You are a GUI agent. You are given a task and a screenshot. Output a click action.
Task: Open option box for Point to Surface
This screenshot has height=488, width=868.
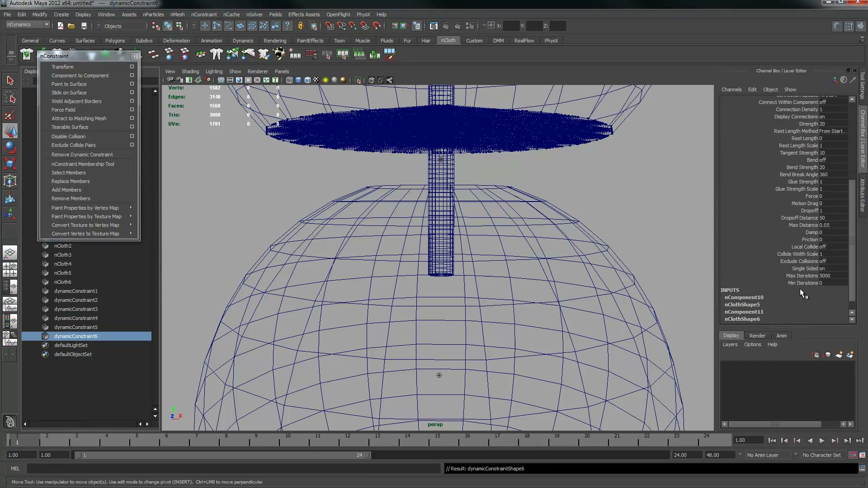[132, 84]
